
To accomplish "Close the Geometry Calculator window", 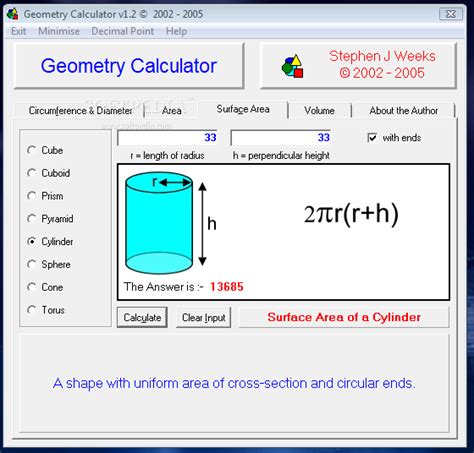I will click(451, 14).
